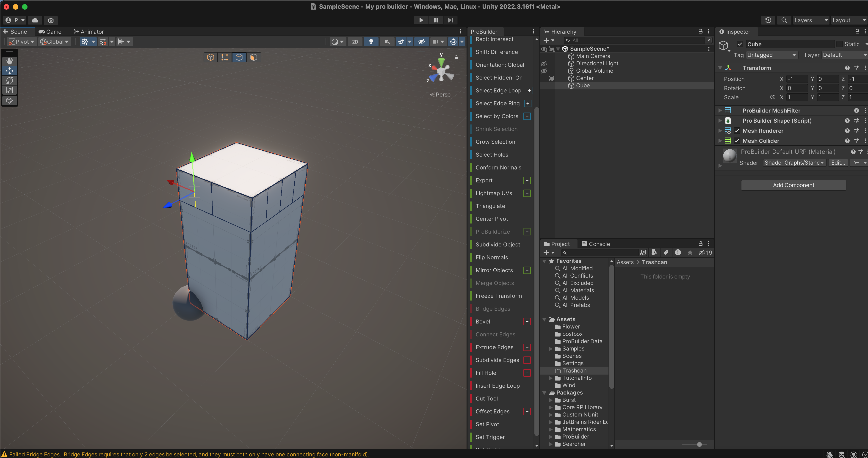Click Subdivide Object in ProBuilder panel

498,245
